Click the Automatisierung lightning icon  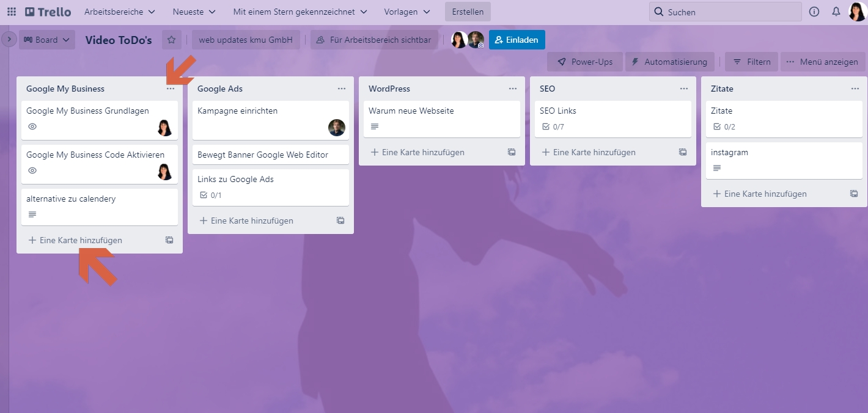(x=636, y=62)
